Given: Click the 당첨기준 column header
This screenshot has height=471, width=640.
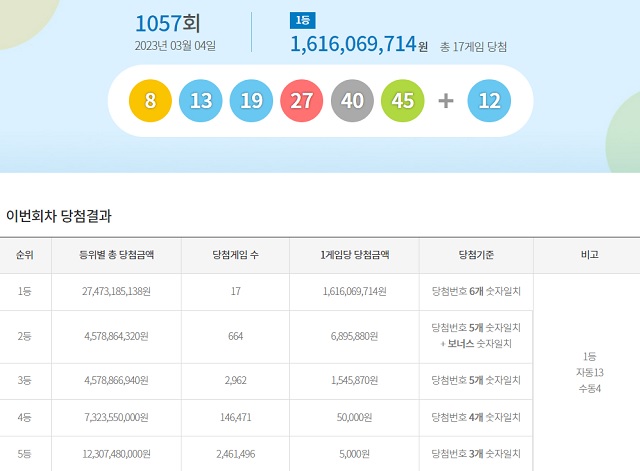Looking at the screenshot, I should pos(476,255).
